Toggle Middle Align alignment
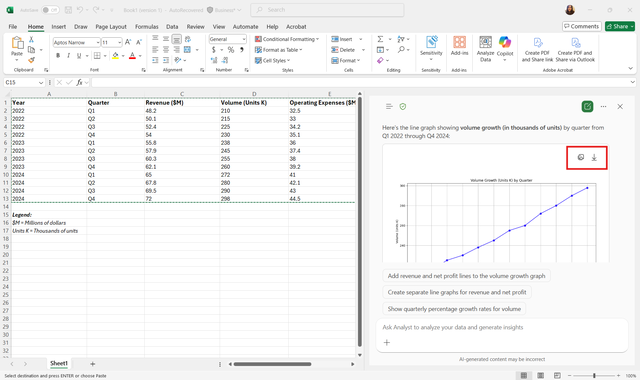This screenshot has width=640, height=380. click(x=166, y=39)
